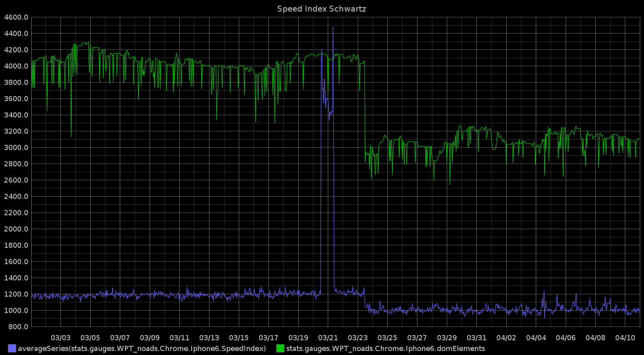Click the 03/05 date label
Image resolution: width=644 pixels, height=355 pixels.
coord(90,338)
